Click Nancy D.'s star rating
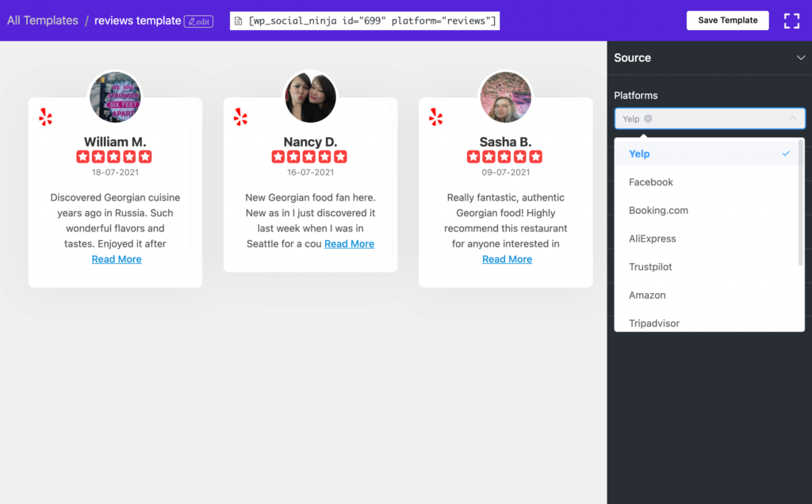 [309, 156]
